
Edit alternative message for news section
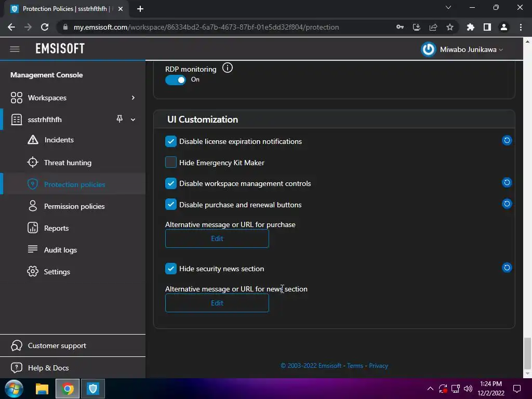217,303
